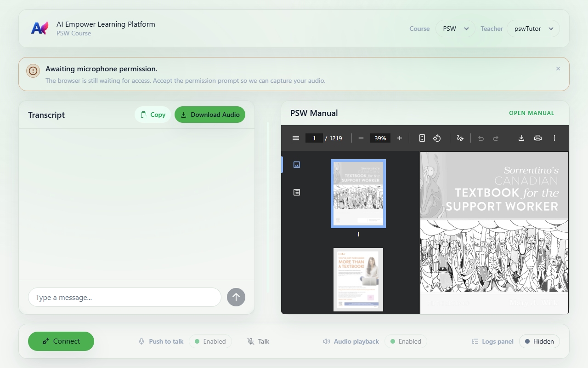Show thumbnails view in PDF sidebar
Viewport: 588px width, 368px height.
pos(297,165)
